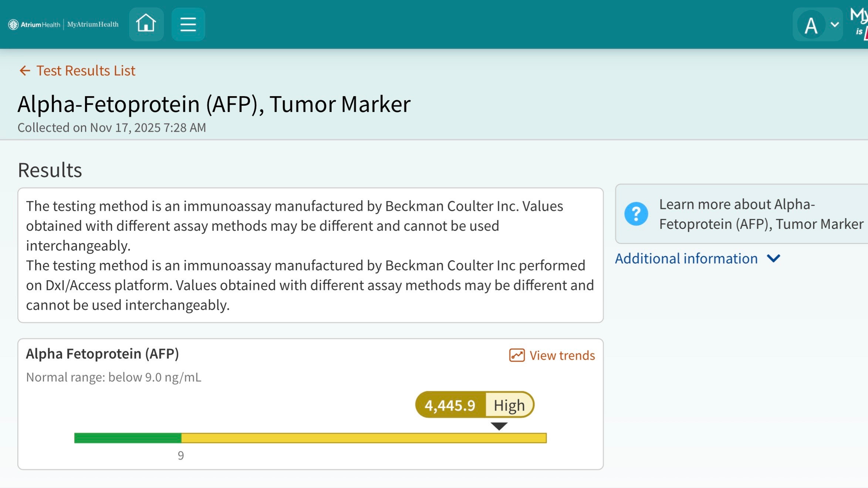This screenshot has height=488, width=868.
Task: Click the green normal range bar
Action: 128,438
